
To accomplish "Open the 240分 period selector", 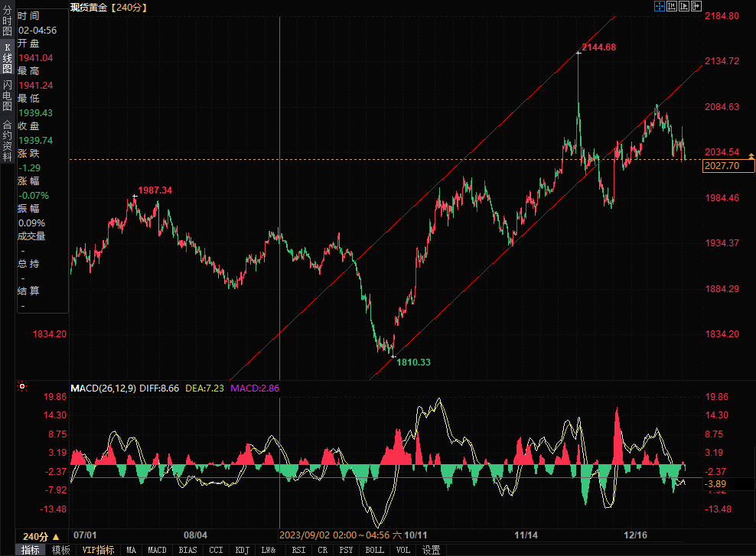I will (41, 536).
